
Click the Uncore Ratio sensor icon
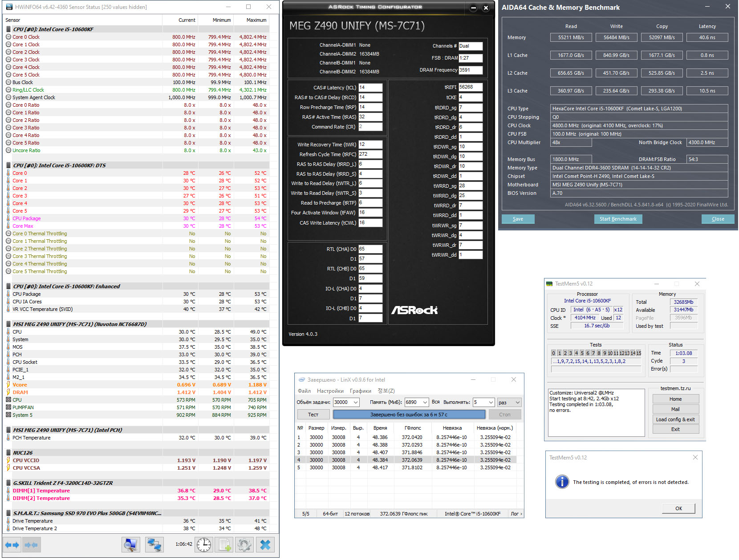coord(8,150)
